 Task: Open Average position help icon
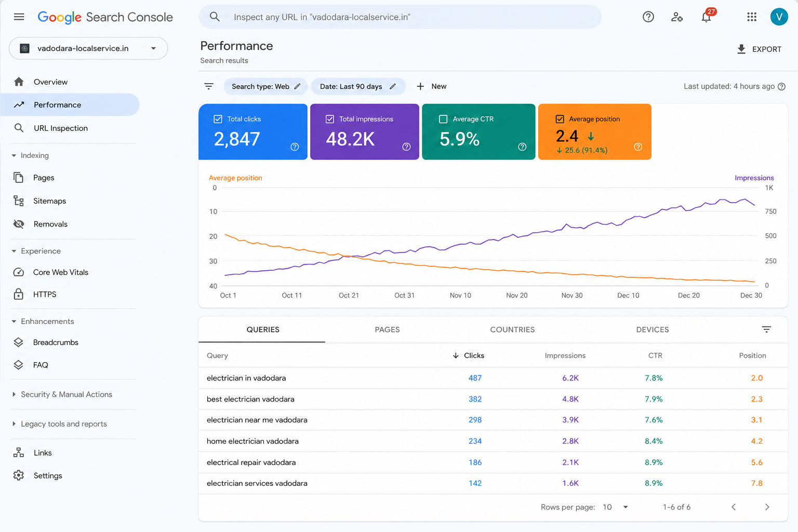tap(638, 147)
